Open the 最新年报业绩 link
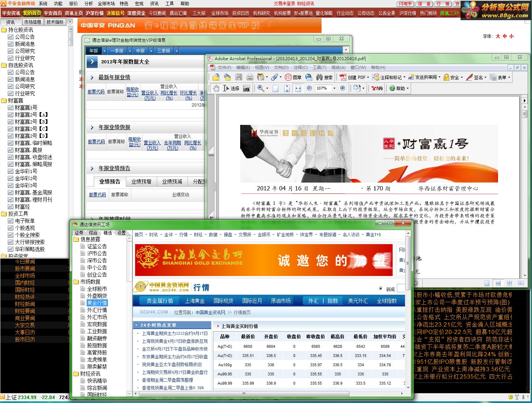This screenshot has height=403, width=532. point(114,77)
